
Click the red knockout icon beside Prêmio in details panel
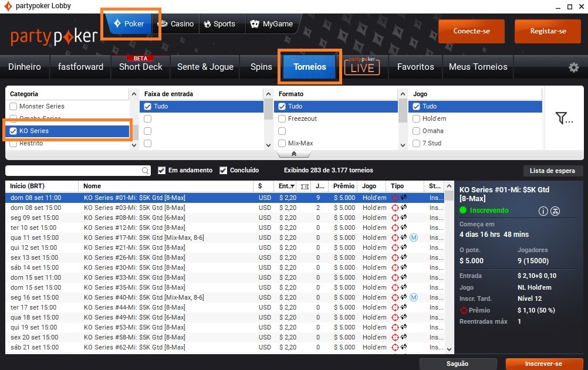(x=464, y=310)
